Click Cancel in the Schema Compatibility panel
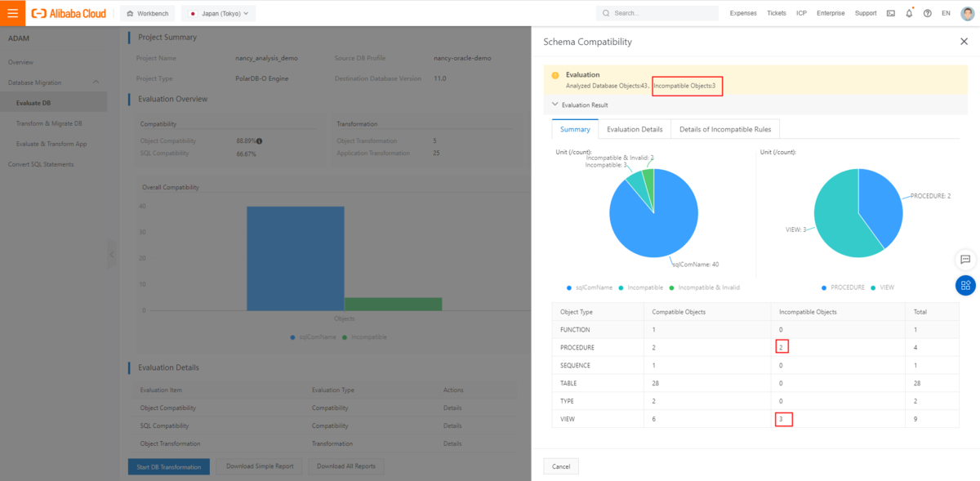 pyautogui.click(x=561, y=466)
